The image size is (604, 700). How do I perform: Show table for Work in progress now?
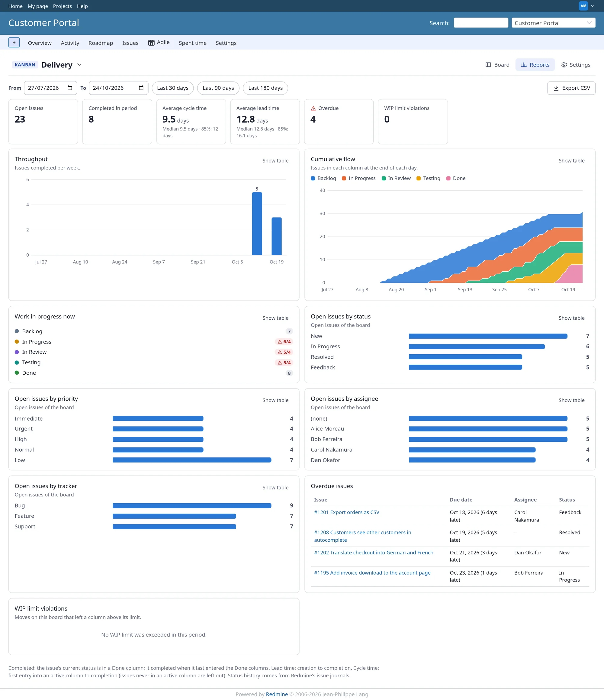point(275,318)
